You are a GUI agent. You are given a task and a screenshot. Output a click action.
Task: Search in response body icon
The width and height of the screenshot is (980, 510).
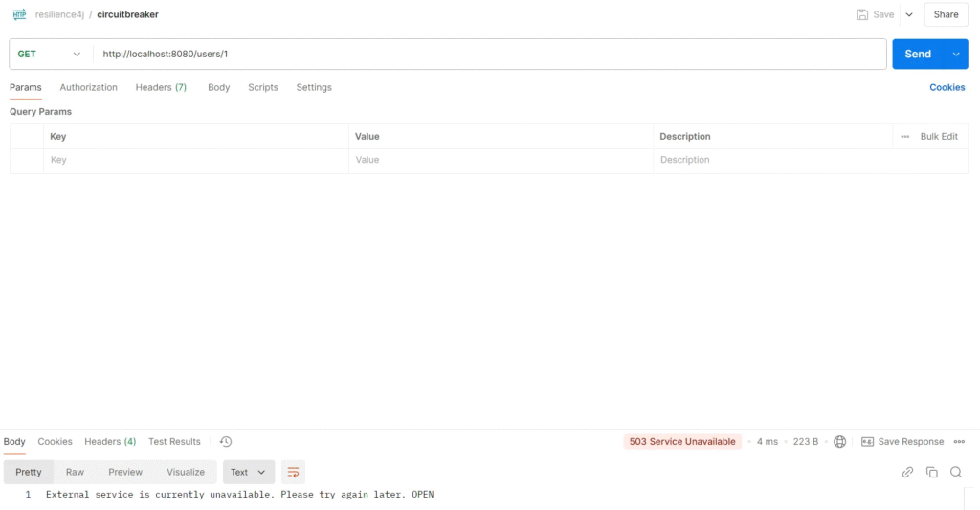point(956,473)
